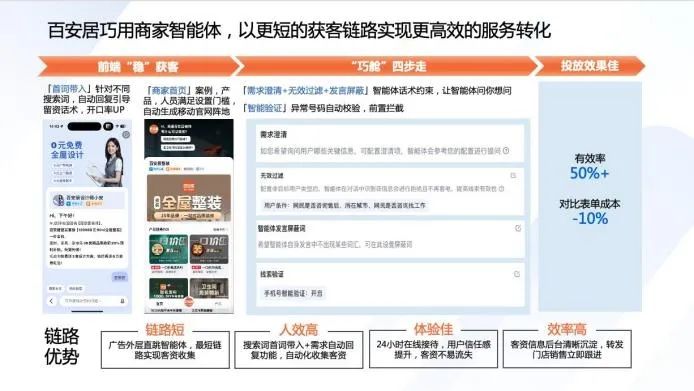Click the 对比表单成本 label
Image resolution: width=694 pixels, height=391 pixels.
pyautogui.click(x=590, y=204)
